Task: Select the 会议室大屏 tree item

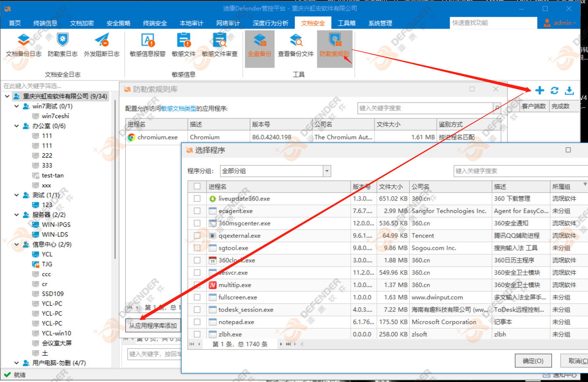Action: tap(57, 343)
